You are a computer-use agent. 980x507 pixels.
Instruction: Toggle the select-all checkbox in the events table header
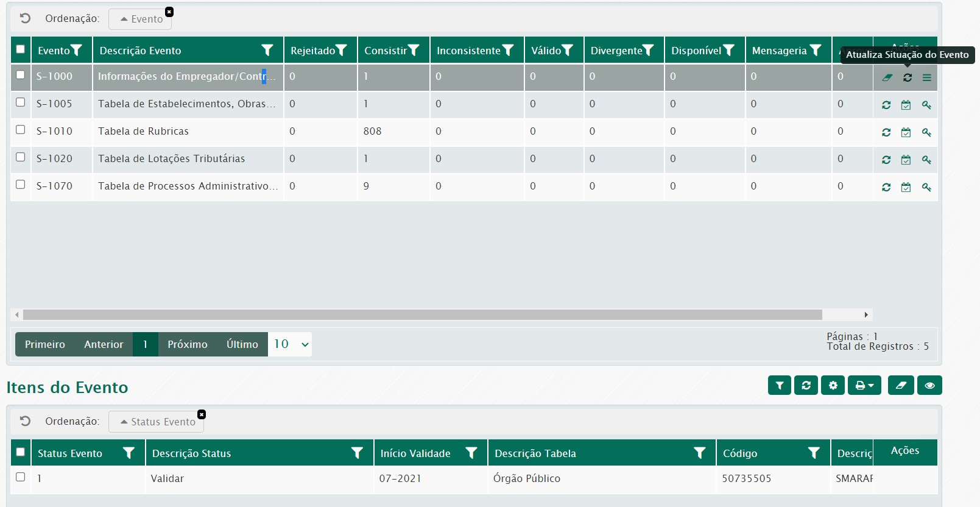tap(21, 49)
